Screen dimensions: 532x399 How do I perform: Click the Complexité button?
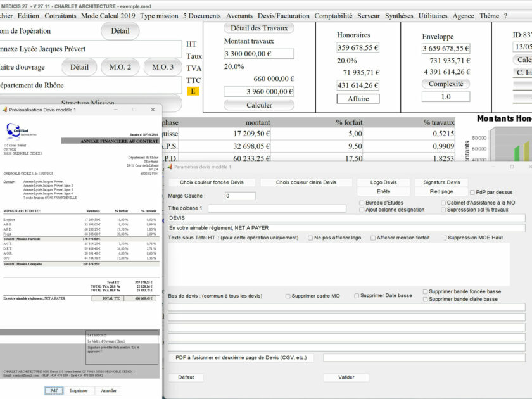pyautogui.click(x=446, y=84)
